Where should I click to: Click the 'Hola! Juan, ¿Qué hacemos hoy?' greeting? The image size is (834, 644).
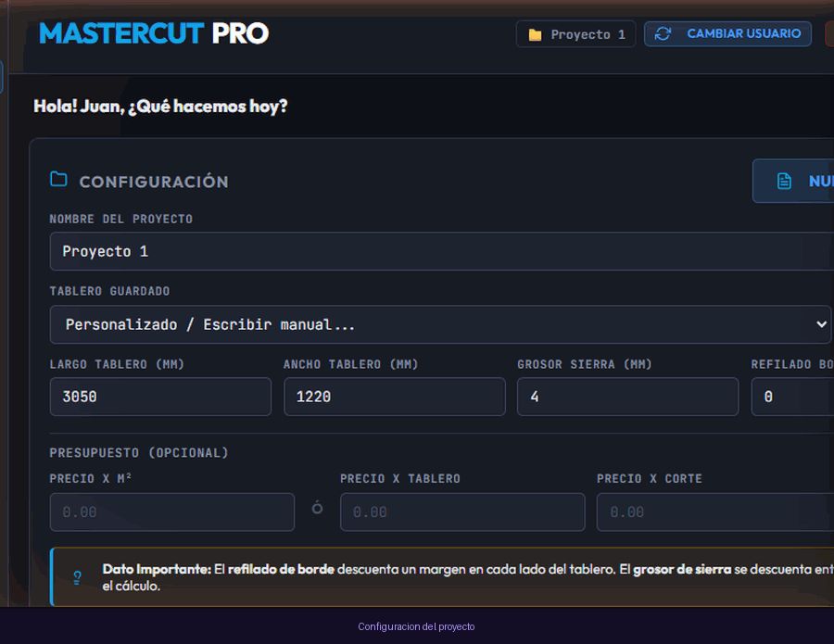(x=160, y=107)
